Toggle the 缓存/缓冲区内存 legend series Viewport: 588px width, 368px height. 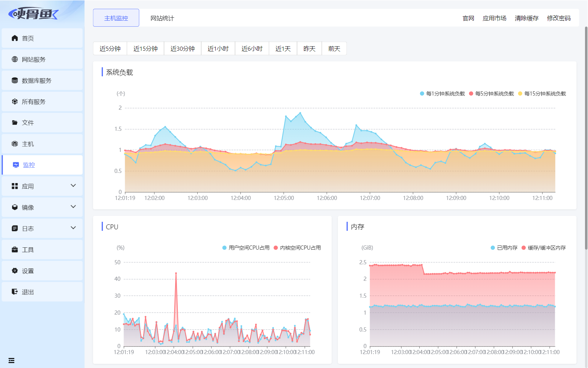(x=544, y=248)
